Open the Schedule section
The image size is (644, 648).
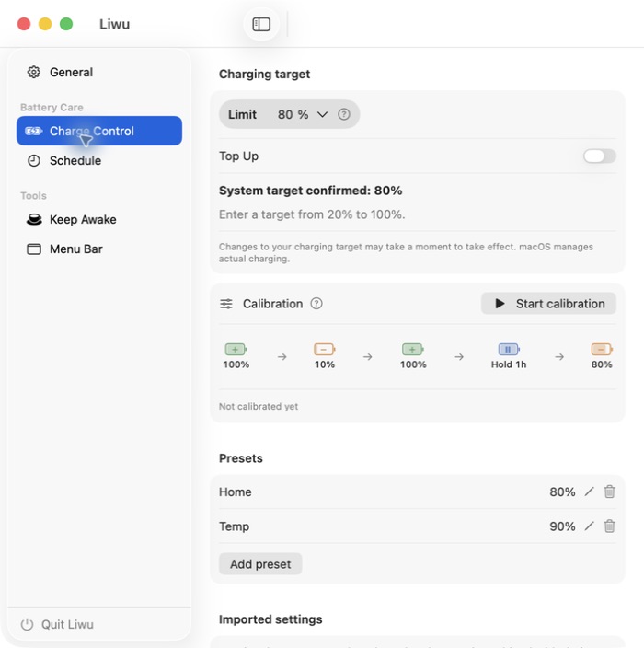99,160
